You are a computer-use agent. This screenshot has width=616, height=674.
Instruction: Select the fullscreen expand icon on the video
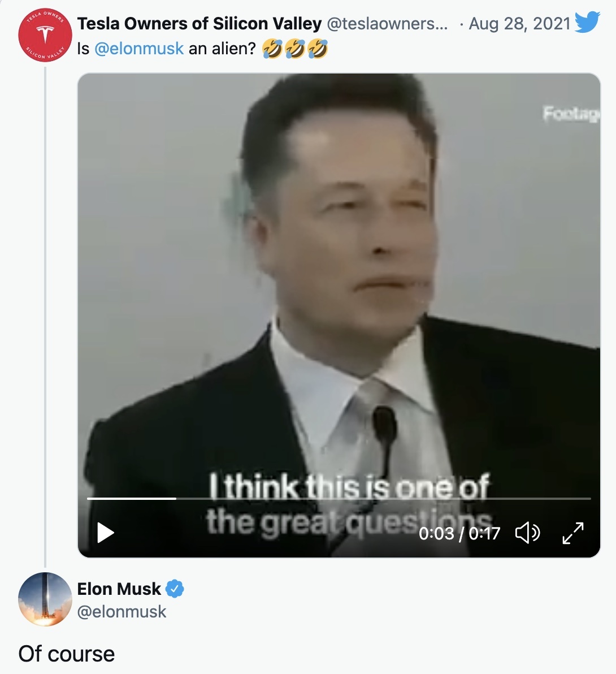pyautogui.click(x=573, y=532)
